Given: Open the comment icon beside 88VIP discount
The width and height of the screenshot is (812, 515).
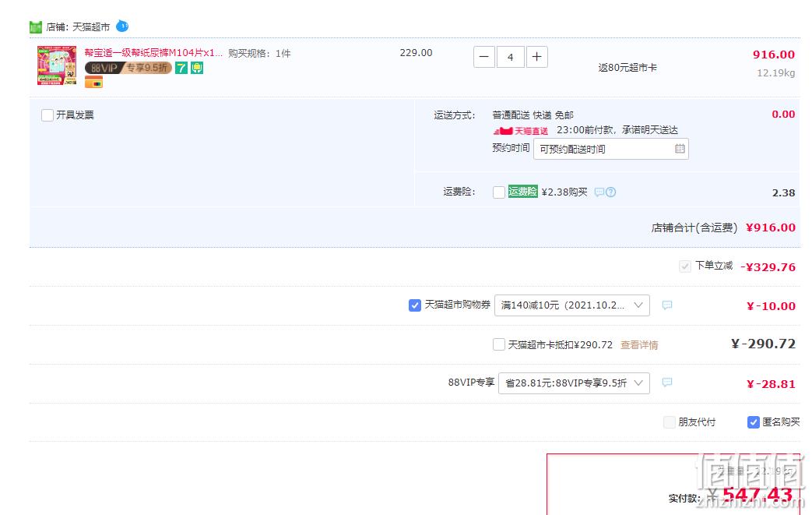Looking at the screenshot, I should click(x=667, y=383).
